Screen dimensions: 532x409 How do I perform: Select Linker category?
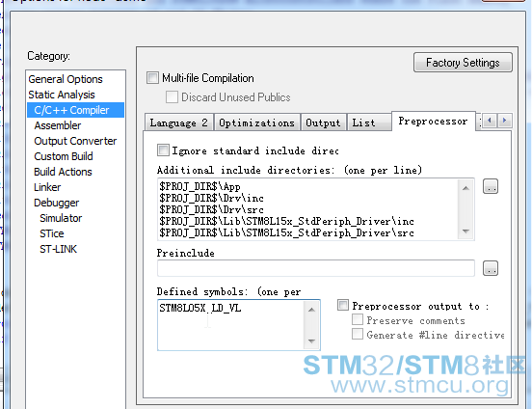click(47, 187)
